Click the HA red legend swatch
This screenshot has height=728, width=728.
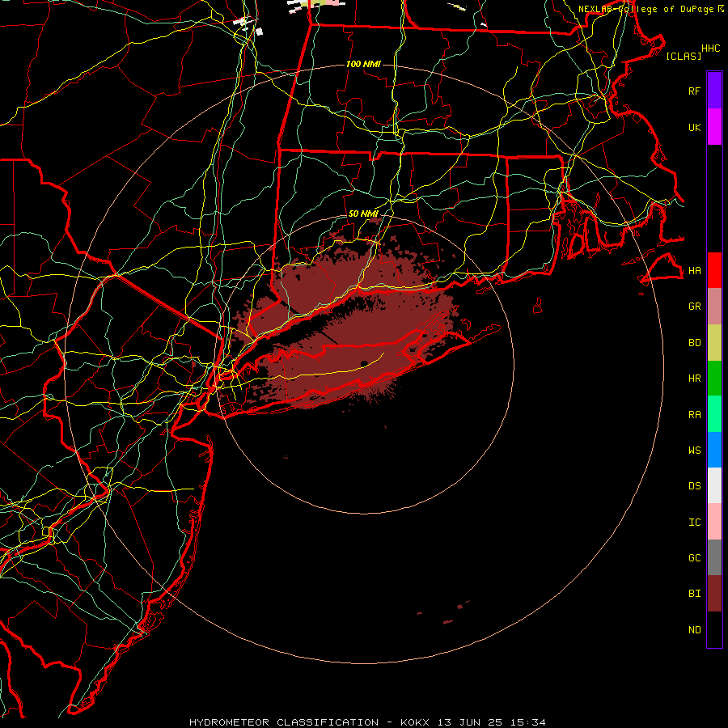[x=714, y=270]
